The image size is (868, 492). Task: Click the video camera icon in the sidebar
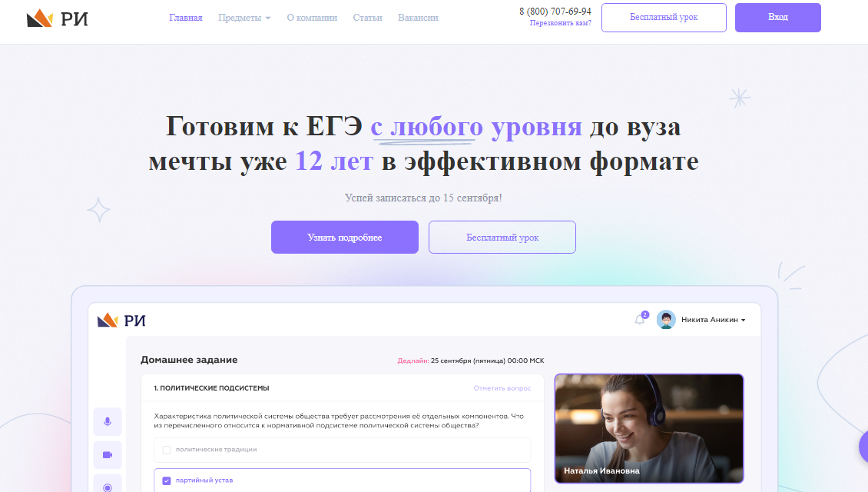(x=108, y=455)
